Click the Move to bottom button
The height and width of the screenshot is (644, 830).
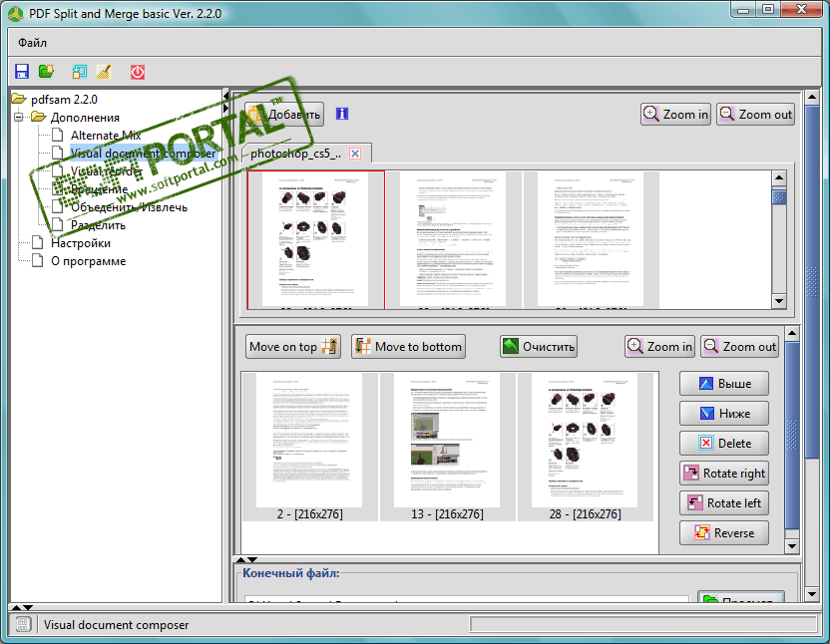[x=408, y=347]
